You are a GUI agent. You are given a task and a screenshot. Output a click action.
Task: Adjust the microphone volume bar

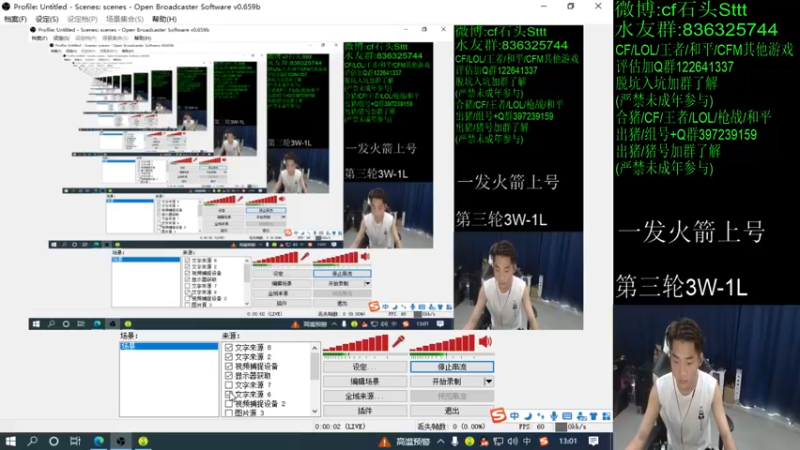click(357, 344)
